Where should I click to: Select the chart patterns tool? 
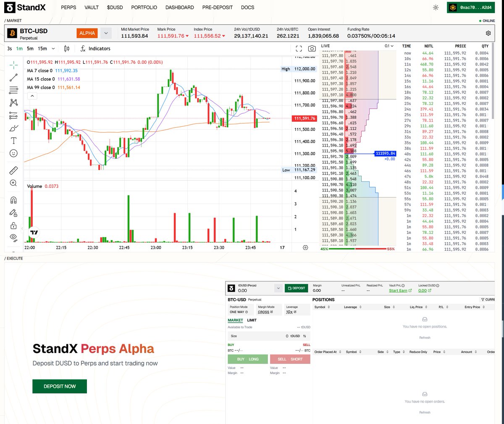point(13,102)
